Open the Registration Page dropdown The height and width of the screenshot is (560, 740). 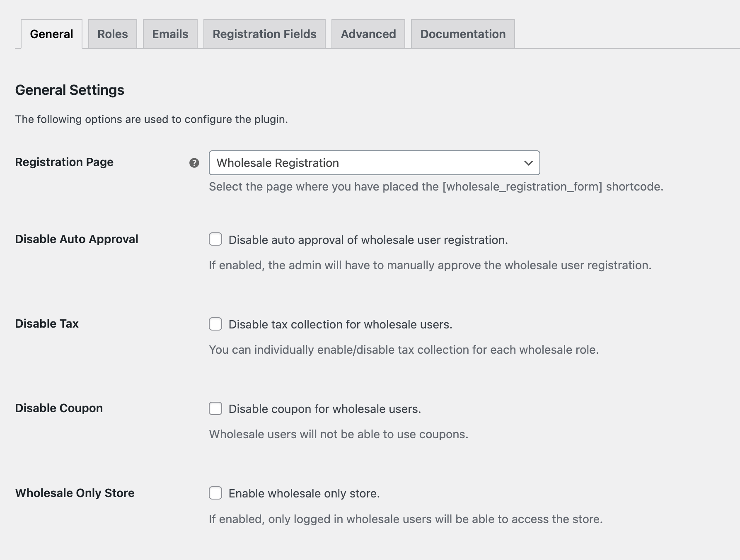[x=374, y=163]
